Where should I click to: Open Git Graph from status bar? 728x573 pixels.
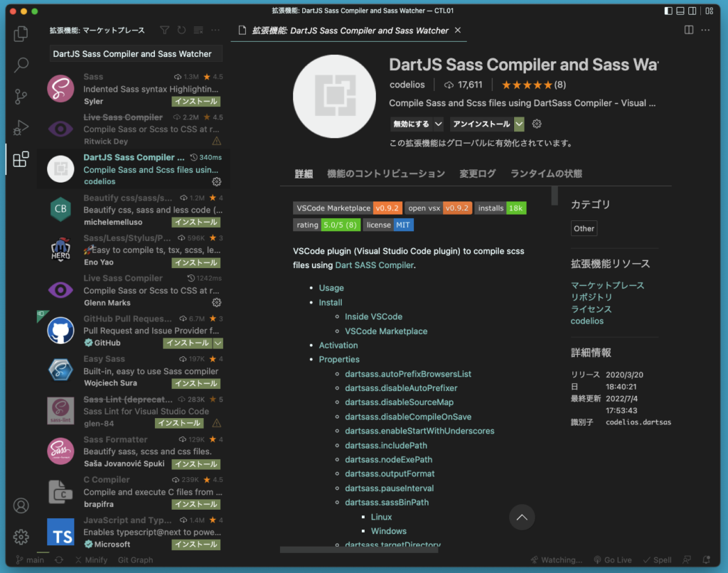[135, 560]
